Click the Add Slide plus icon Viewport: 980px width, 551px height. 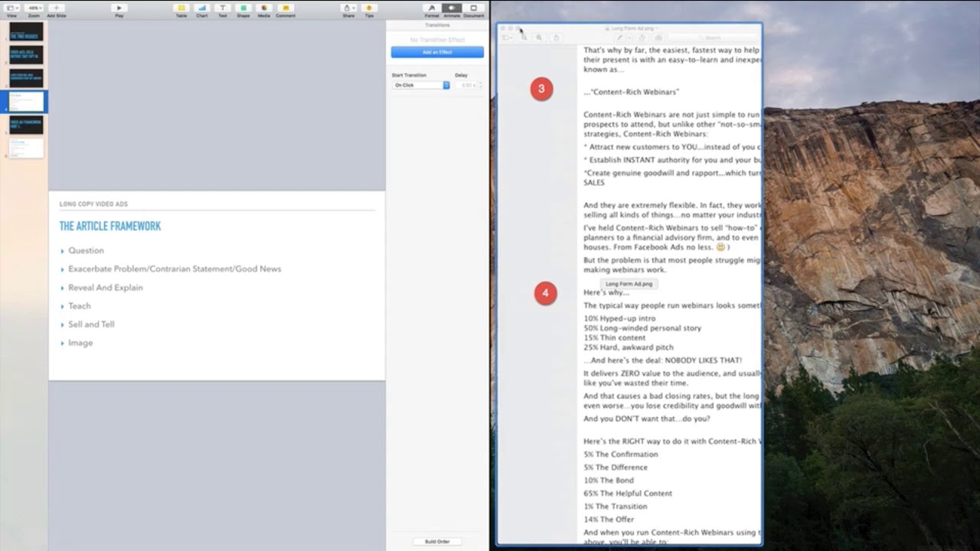56,8
